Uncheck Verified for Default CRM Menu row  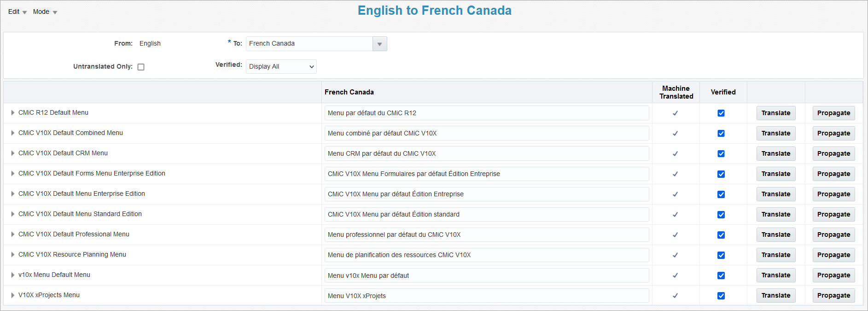(x=721, y=154)
